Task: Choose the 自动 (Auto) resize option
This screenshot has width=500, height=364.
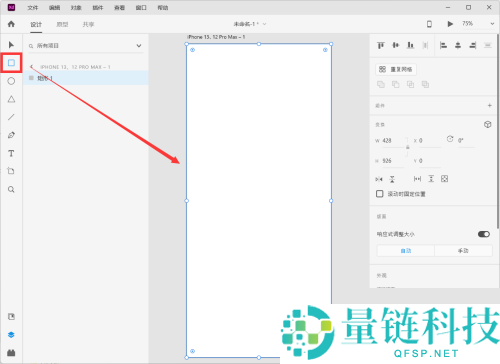Action: click(x=406, y=251)
